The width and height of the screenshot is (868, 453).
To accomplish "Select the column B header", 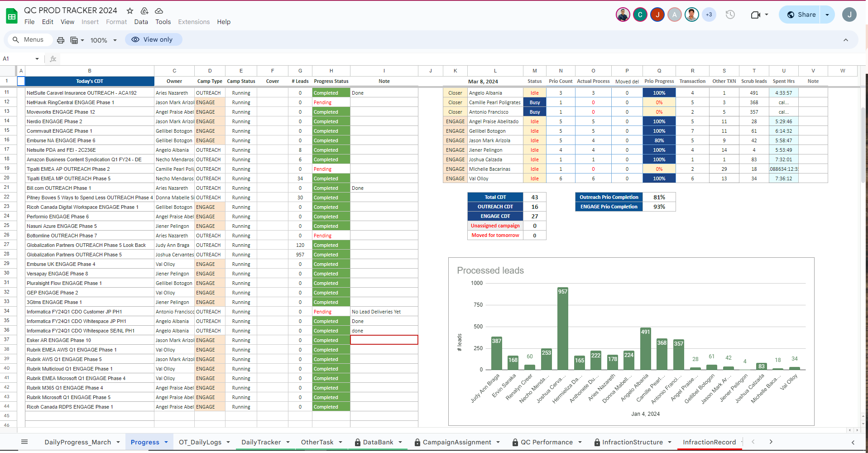I will pyautogui.click(x=90, y=71).
